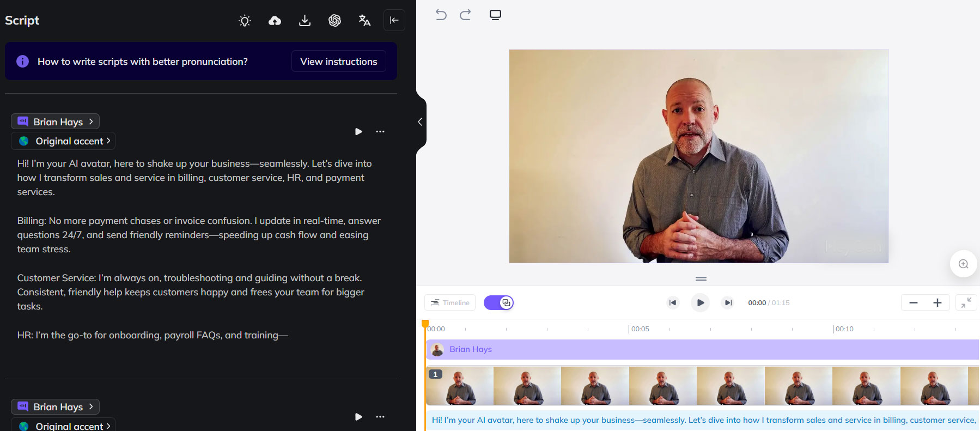Click the purple info icon
Image resolution: width=980 pixels, height=431 pixels.
[x=22, y=61]
